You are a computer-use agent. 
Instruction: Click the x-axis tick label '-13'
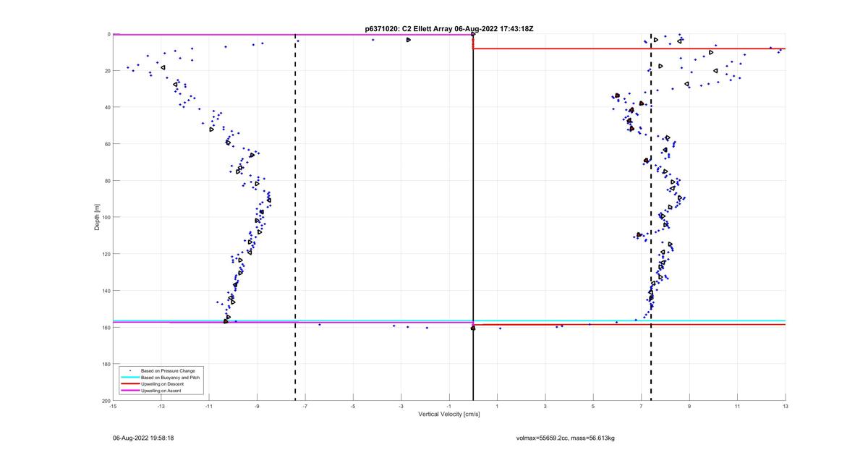pyautogui.click(x=161, y=407)
